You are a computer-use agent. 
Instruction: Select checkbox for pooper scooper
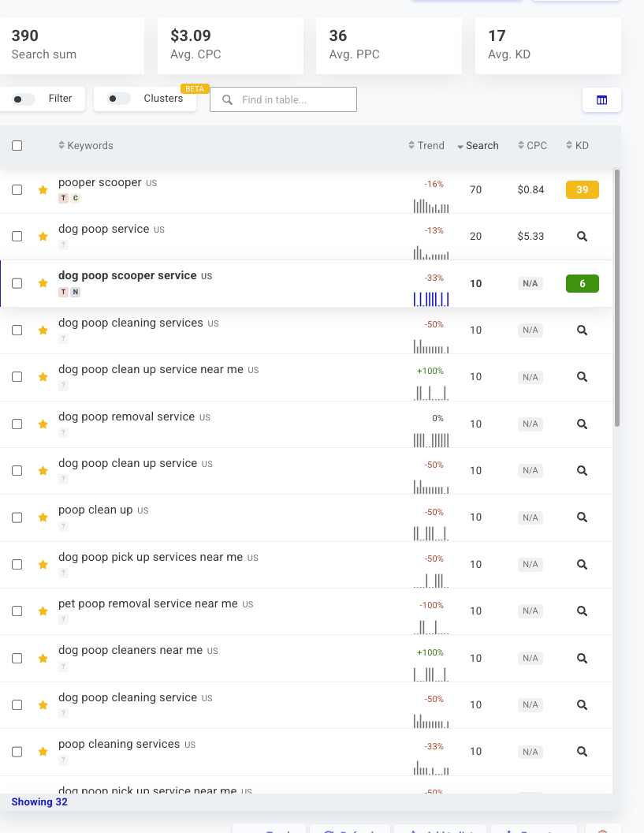(17, 189)
